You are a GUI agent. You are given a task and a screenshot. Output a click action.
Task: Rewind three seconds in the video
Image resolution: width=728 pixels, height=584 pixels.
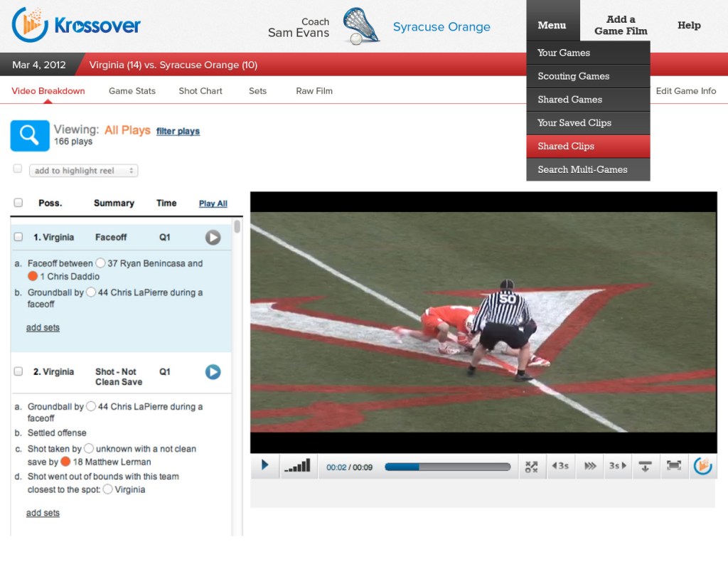(560, 465)
